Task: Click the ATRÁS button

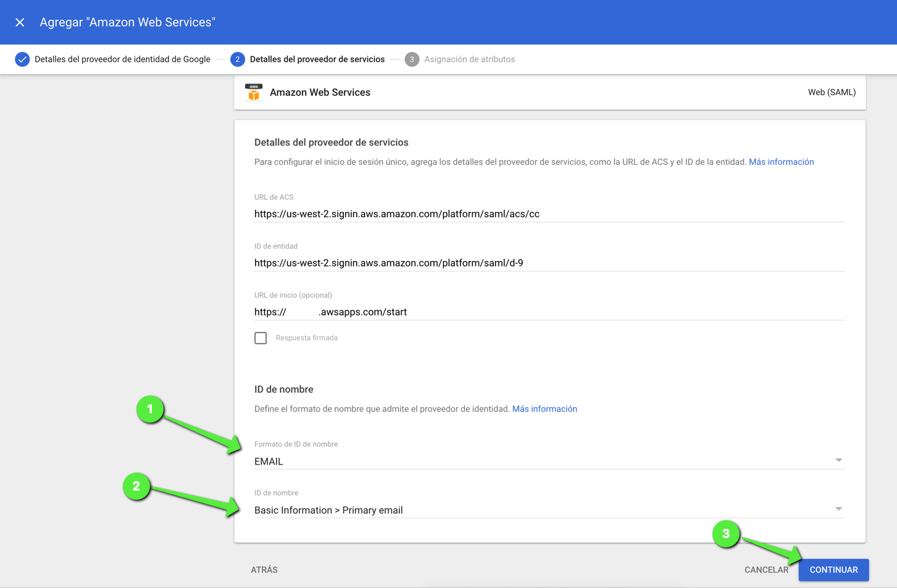Action: click(x=264, y=569)
